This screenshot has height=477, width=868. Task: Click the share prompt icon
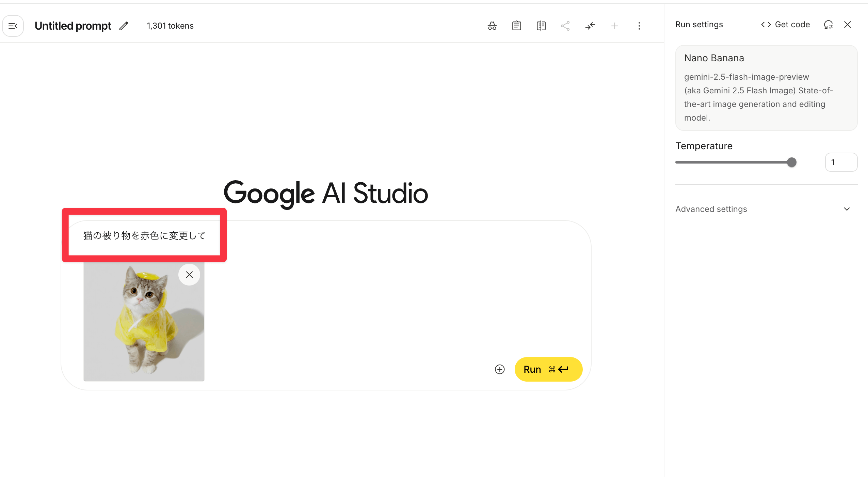click(x=565, y=26)
